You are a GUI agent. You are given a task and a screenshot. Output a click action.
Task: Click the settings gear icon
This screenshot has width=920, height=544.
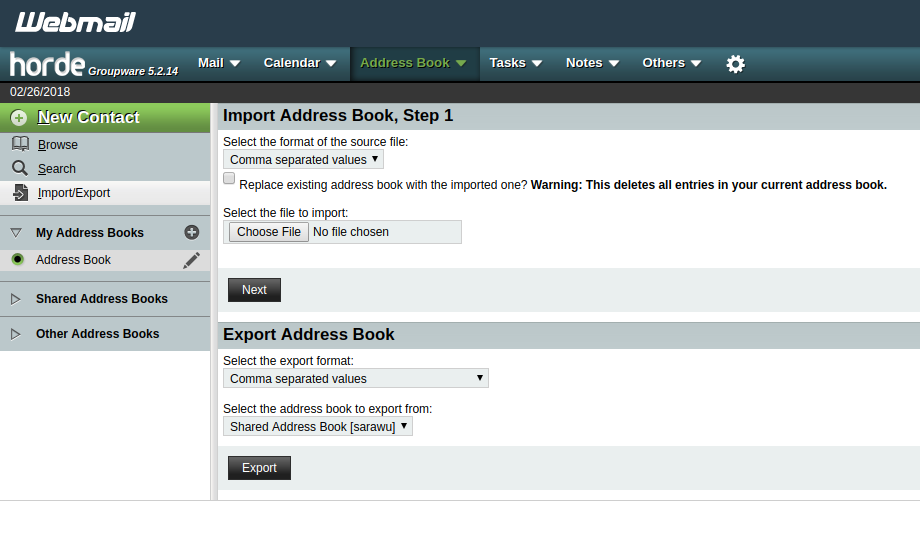coord(735,64)
